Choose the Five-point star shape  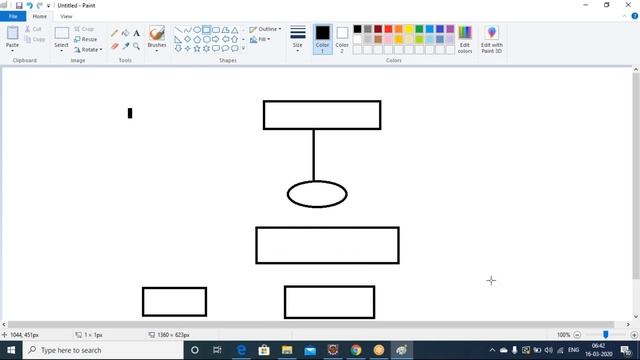tap(197, 49)
